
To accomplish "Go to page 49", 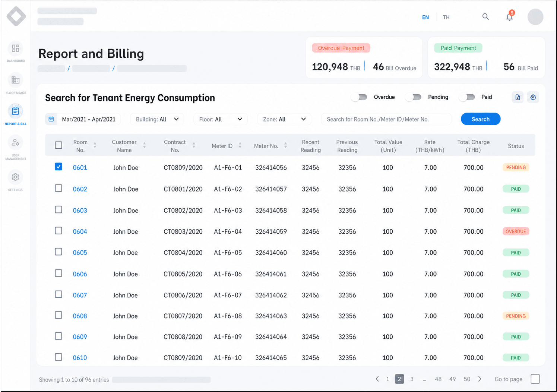I will point(453,379).
